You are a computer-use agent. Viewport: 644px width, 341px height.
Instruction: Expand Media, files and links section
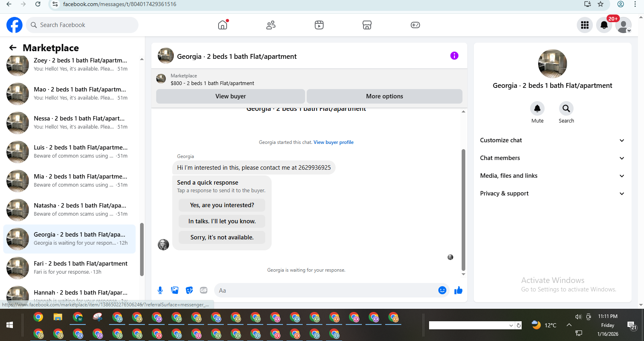[552, 176]
